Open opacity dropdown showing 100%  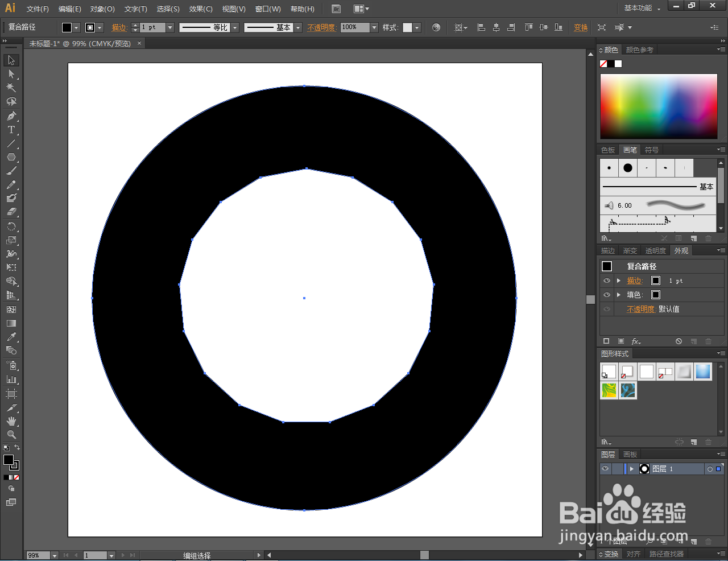pos(374,27)
